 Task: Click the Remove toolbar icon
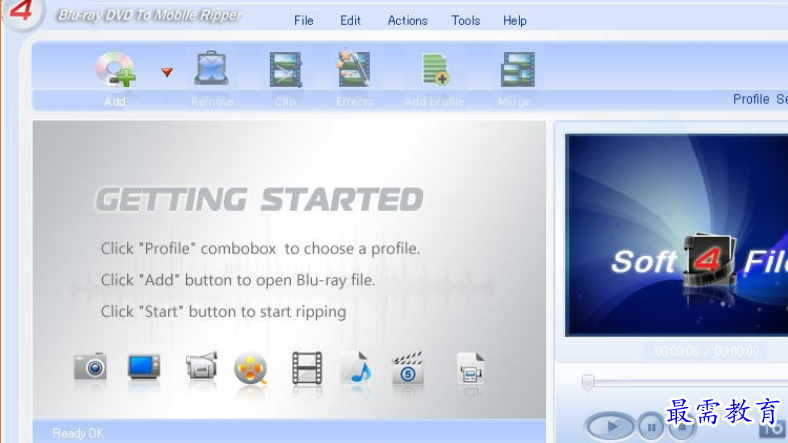coord(212,68)
